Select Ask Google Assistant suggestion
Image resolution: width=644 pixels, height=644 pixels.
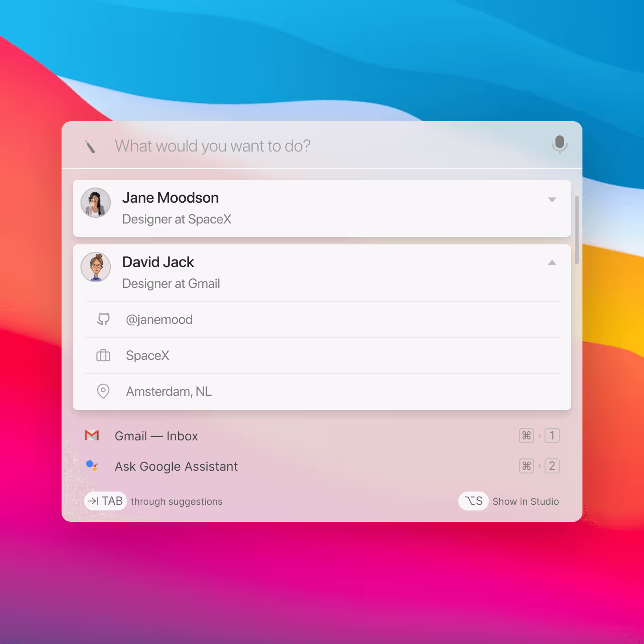point(322,466)
